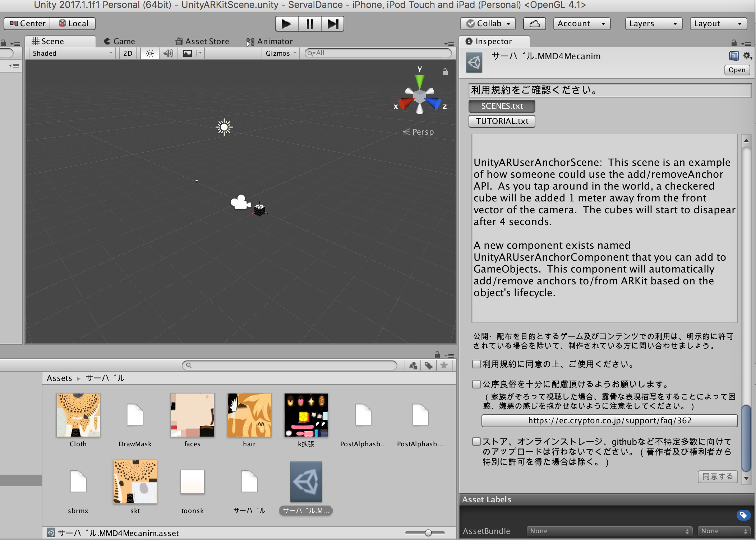Click the Inspector scrollbar up arrow
The width and height of the screenshot is (756, 540).
pyautogui.click(x=746, y=140)
